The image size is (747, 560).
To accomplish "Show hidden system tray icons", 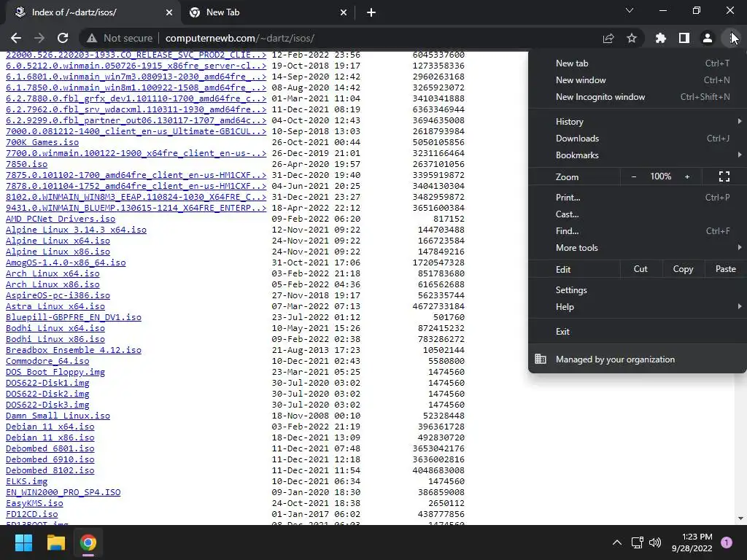I will click(x=617, y=542).
